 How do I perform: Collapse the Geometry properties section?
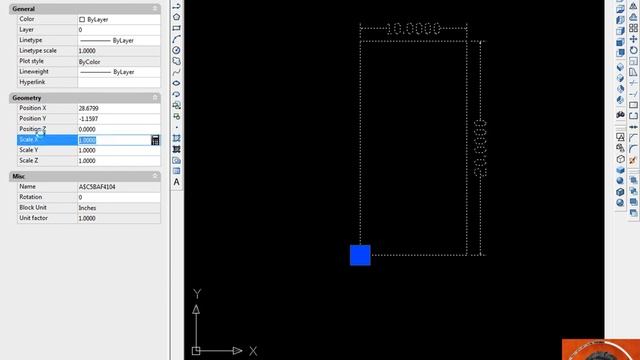pos(155,98)
